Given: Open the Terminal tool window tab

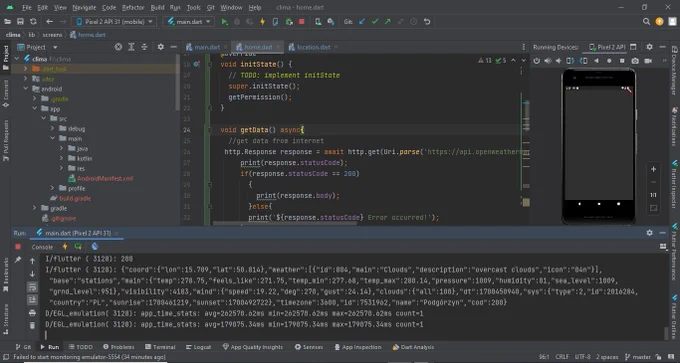Looking at the screenshot, I should tap(160, 347).
